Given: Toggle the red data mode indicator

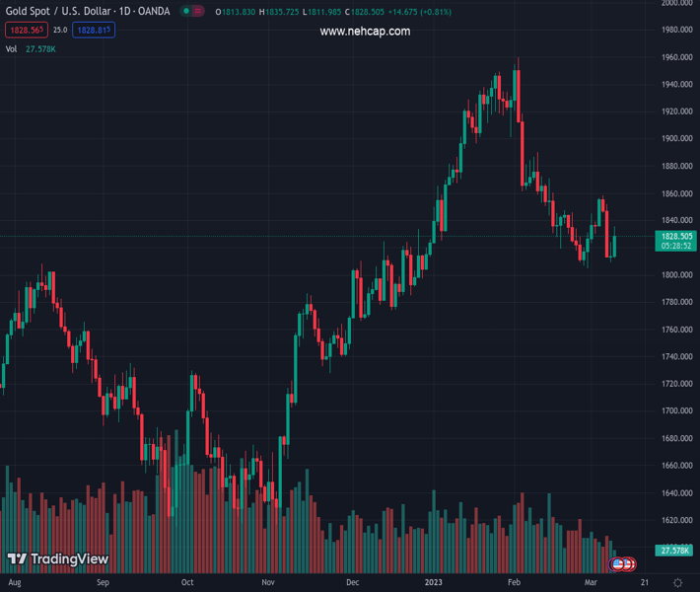Looking at the screenshot, I should (198, 11).
